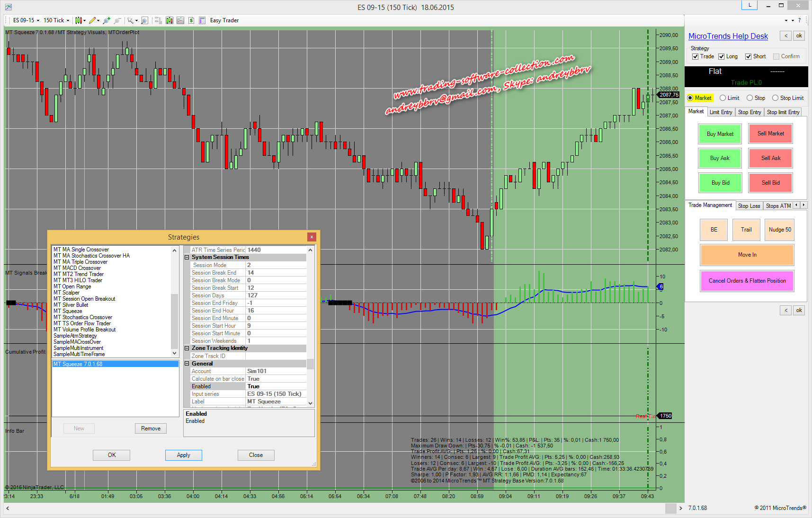Uncheck the Short strategy checkbox
Screen dimensions: 812x518
click(x=749, y=56)
